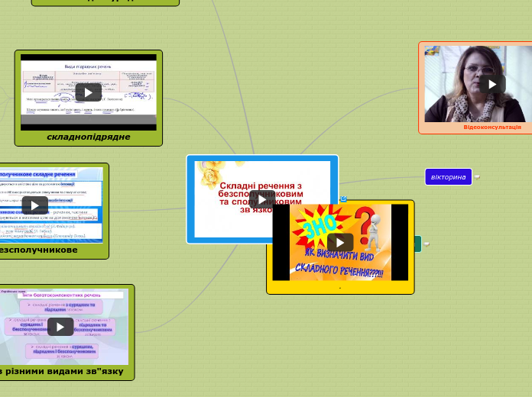Select the вікторина node
Screen dimensions: 532x397
coord(448,177)
